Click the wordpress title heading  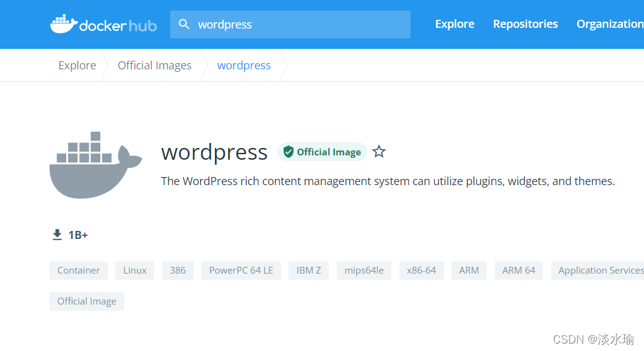pos(214,153)
